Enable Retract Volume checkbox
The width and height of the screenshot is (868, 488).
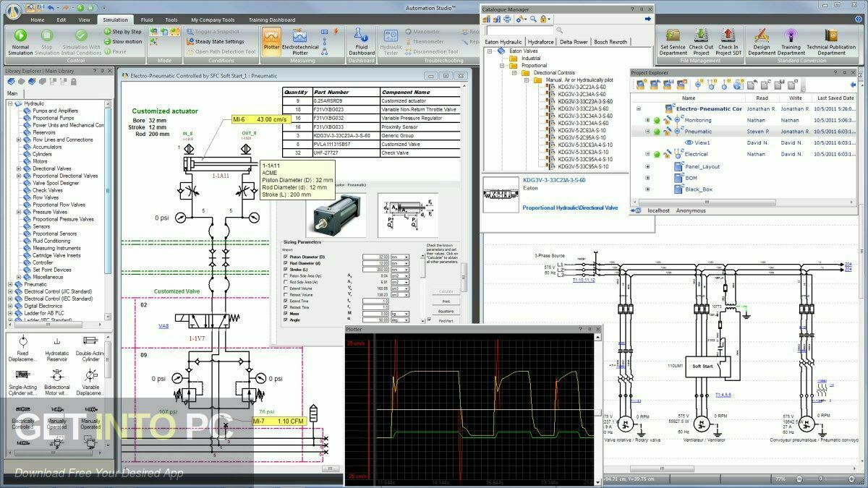(x=286, y=295)
